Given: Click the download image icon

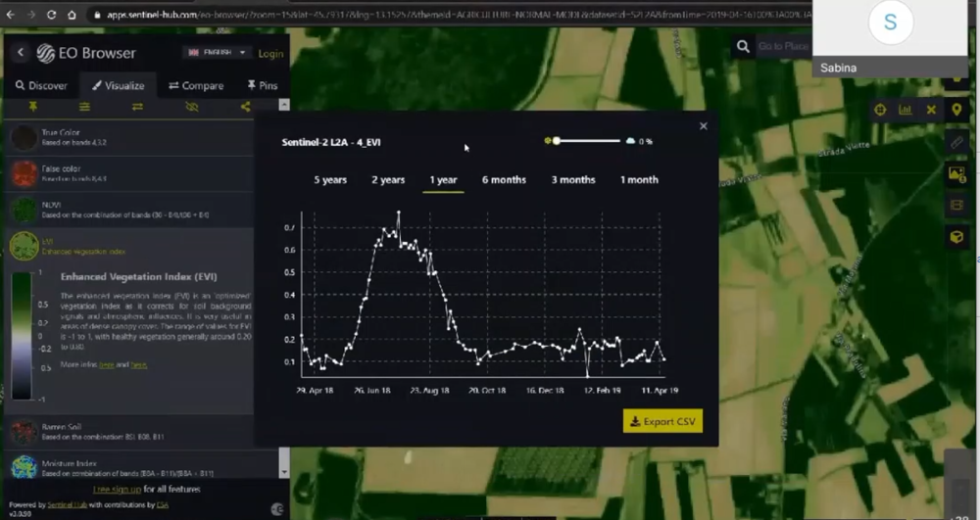Looking at the screenshot, I should click(956, 174).
